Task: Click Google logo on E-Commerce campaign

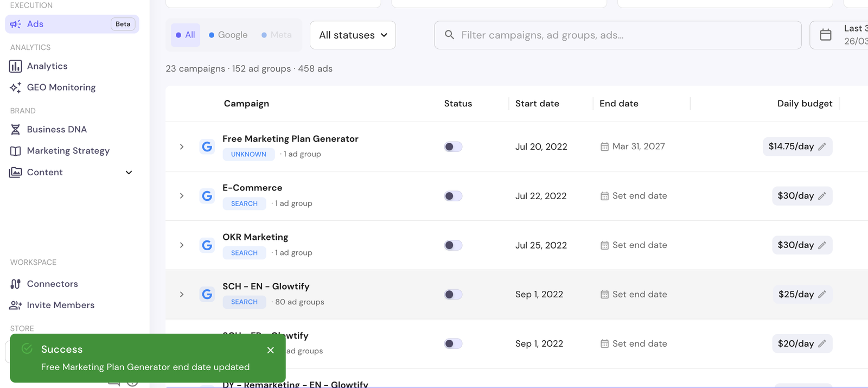Action: coord(207,196)
